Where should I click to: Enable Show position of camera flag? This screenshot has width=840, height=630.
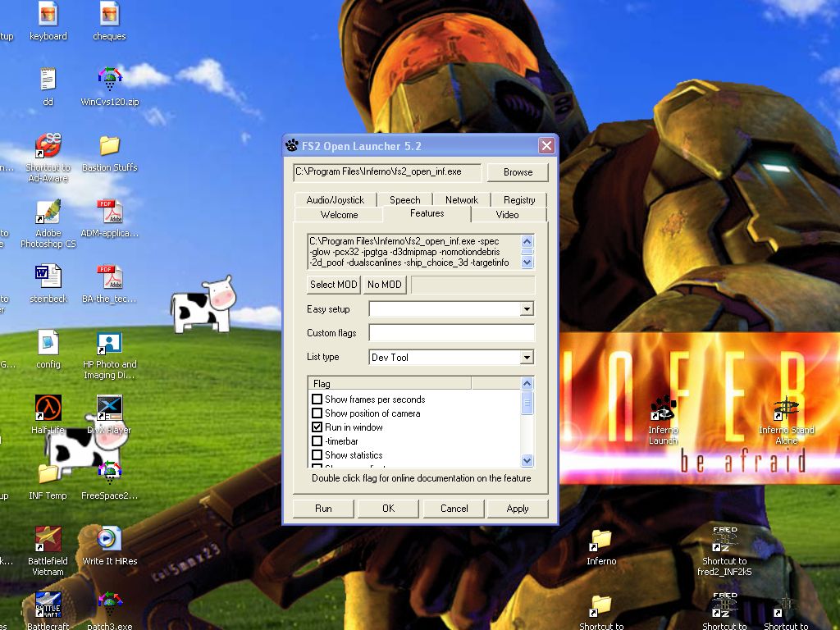317,413
